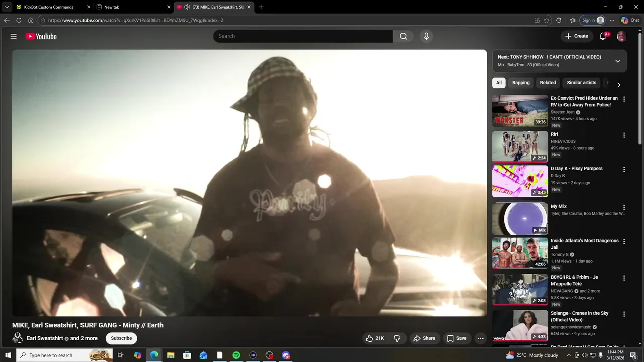Image resolution: width=644 pixels, height=362 pixels.
Task: Show hidden system tray icons
Action: 569,355
